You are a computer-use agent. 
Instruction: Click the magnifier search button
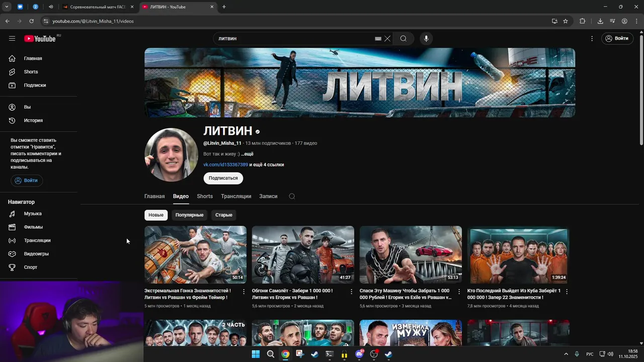pyautogui.click(x=404, y=39)
